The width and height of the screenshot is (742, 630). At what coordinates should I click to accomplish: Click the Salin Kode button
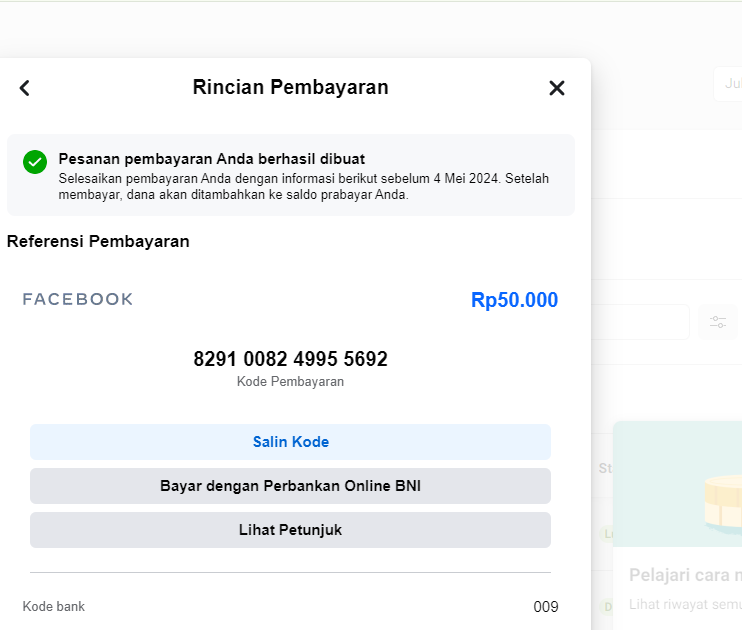pos(290,442)
